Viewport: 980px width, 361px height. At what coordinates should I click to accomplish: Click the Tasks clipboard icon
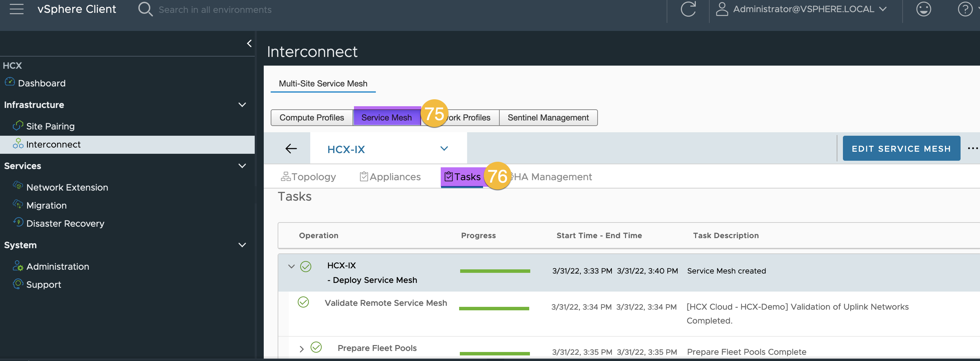(x=449, y=176)
